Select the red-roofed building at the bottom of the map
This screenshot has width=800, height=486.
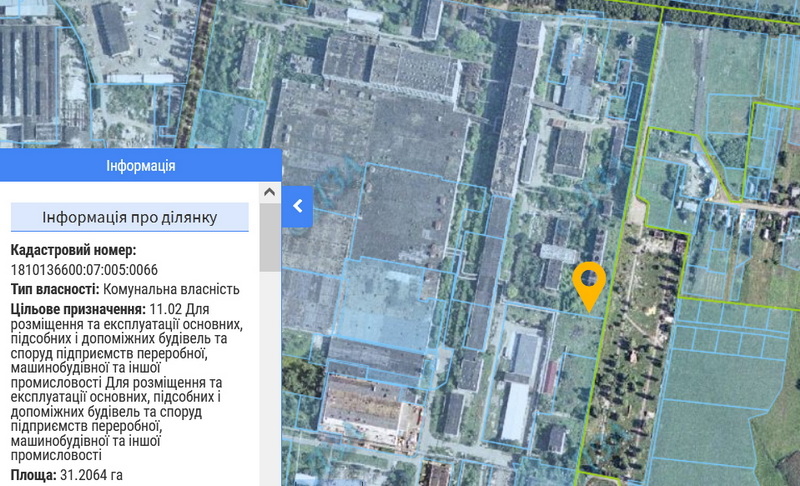pyautogui.click(x=363, y=410)
